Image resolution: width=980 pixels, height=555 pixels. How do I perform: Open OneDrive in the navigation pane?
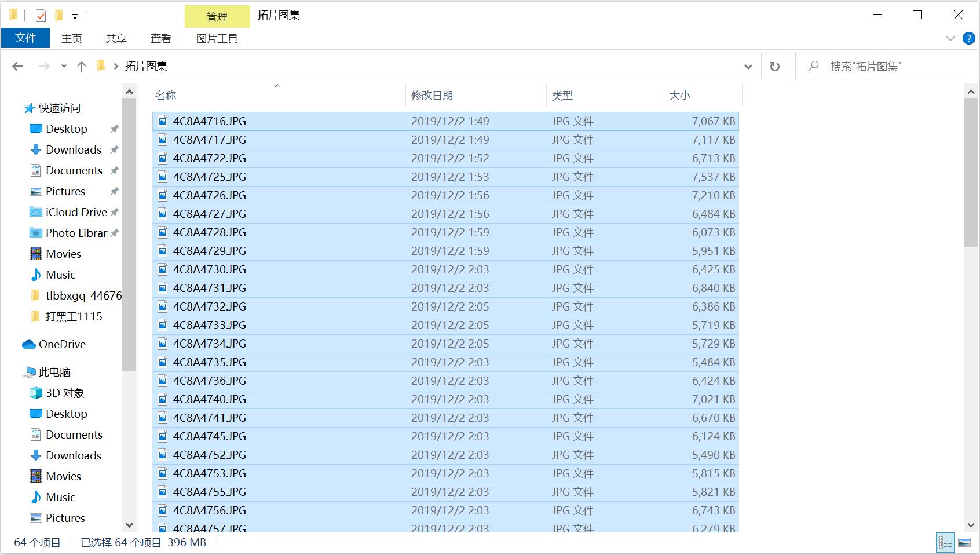click(x=61, y=344)
